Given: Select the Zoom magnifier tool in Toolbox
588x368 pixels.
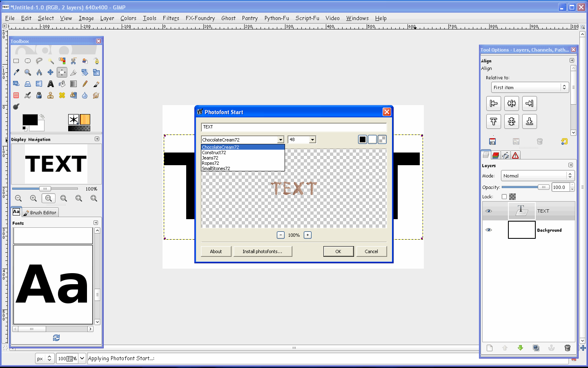Looking at the screenshot, I should (28, 72).
